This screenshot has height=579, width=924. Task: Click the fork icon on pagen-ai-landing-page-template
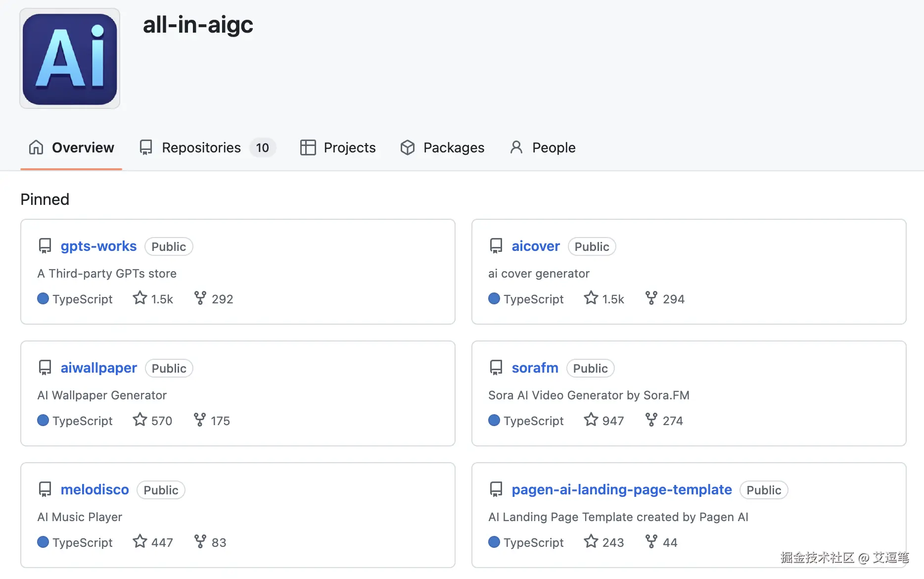(x=651, y=541)
